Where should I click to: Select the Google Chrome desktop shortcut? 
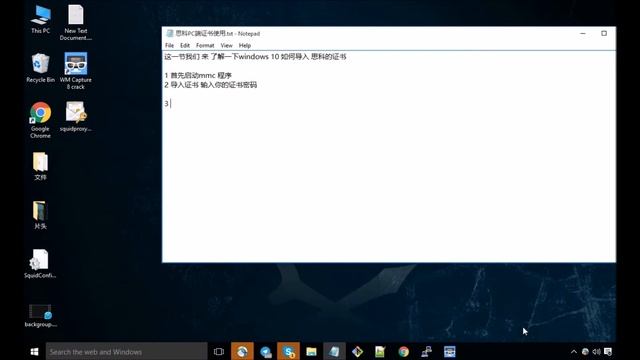[x=40, y=120]
